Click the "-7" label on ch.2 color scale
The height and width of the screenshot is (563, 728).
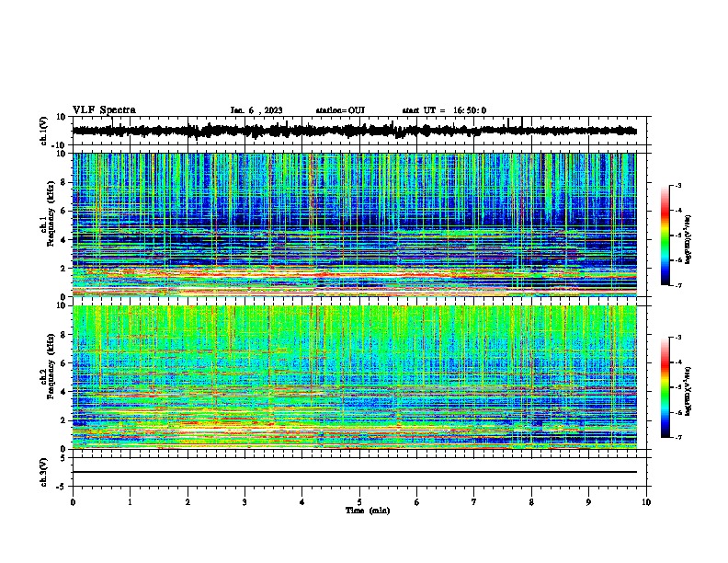coord(677,437)
